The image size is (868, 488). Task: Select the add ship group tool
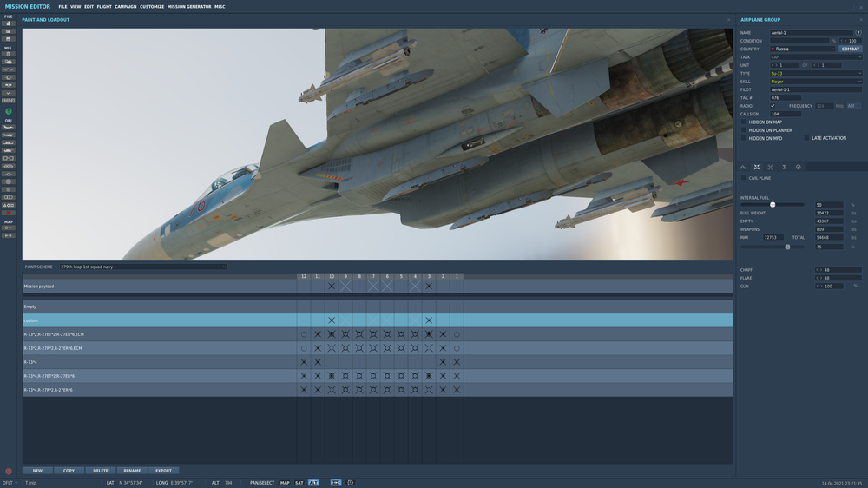point(9,143)
